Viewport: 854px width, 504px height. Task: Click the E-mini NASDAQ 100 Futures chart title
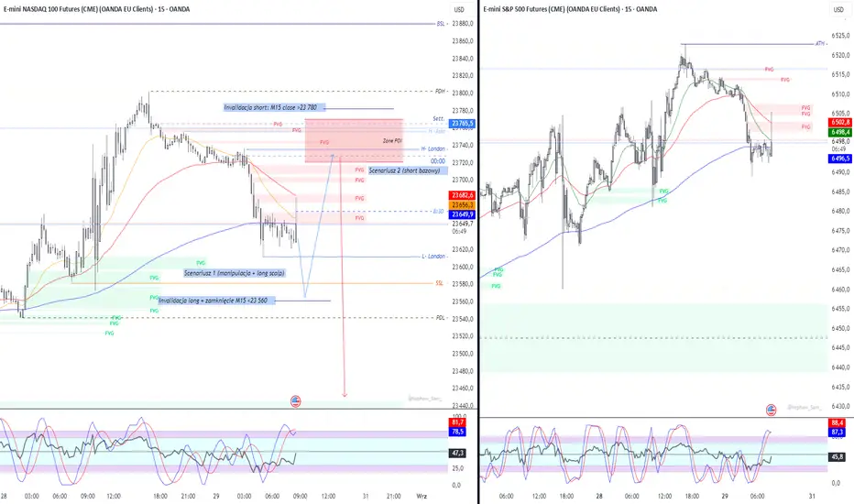click(x=97, y=9)
